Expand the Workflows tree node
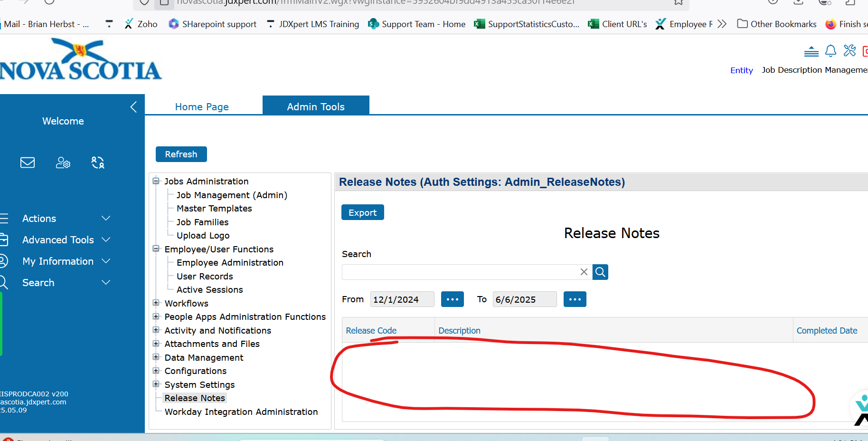 pos(156,303)
